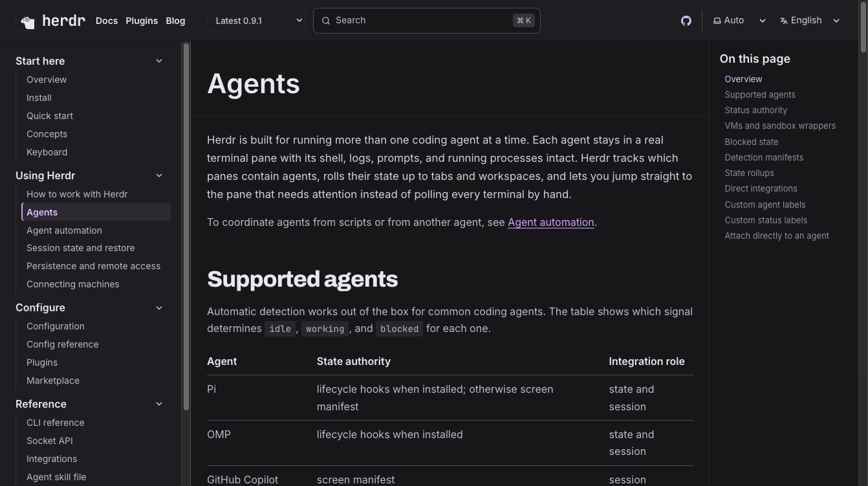Open the Agent skill file page
Viewport: 868px width, 486px height.
(56, 477)
